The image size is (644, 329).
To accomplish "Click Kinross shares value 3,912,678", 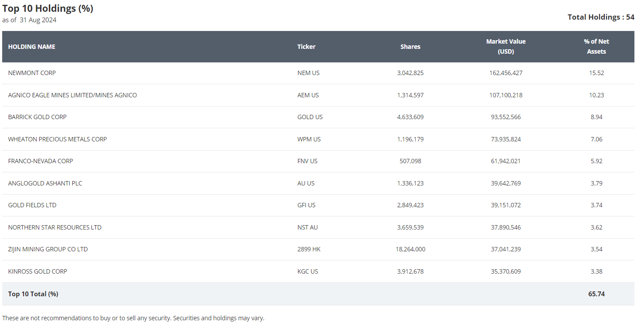I will pyautogui.click(x=410, y=271).
